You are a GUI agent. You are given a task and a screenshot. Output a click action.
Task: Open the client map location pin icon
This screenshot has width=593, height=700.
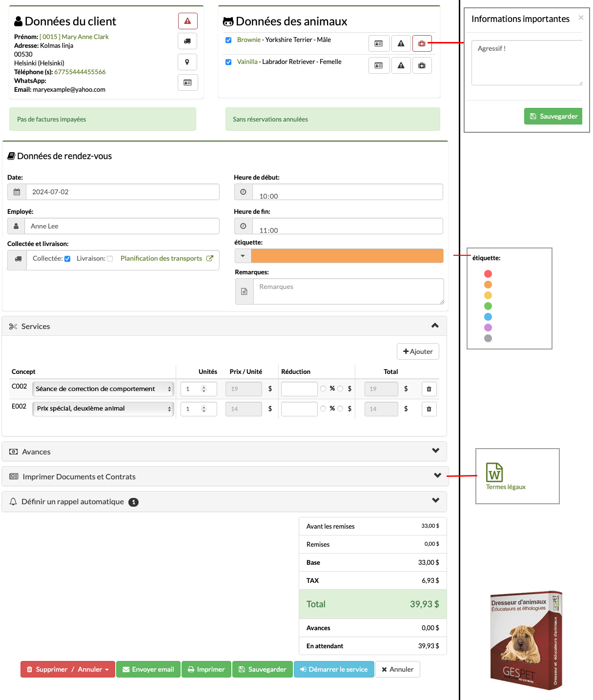click(x=187, y=62)
